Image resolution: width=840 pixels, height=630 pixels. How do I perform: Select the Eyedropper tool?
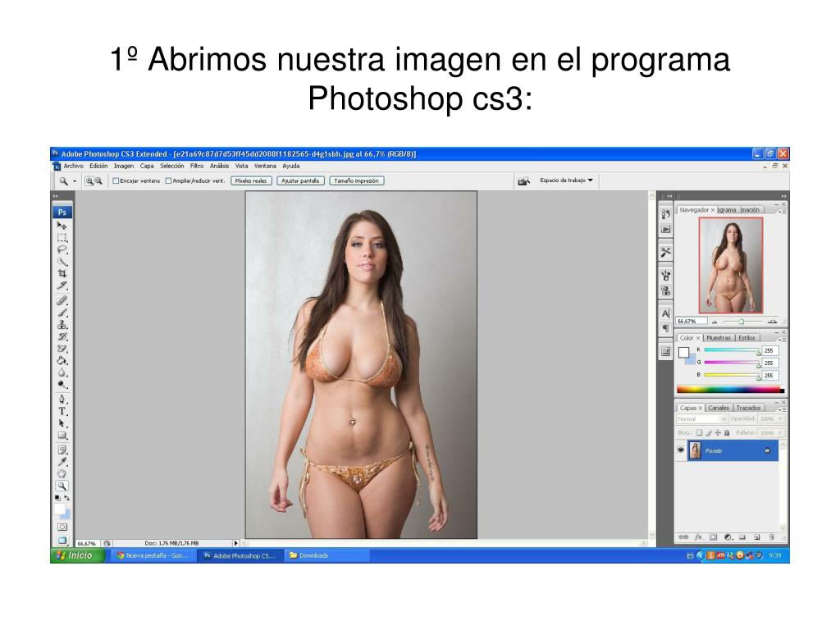(x=62, y=462)
